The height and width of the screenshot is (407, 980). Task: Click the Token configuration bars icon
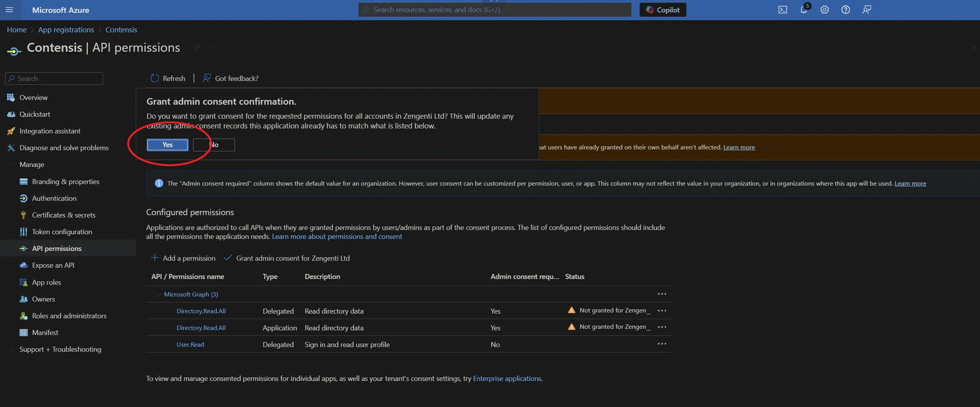coord(23,232)
